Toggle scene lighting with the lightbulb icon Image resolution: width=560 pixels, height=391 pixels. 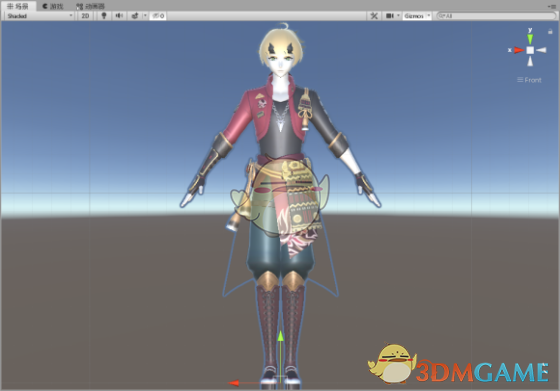click(104, 16)
